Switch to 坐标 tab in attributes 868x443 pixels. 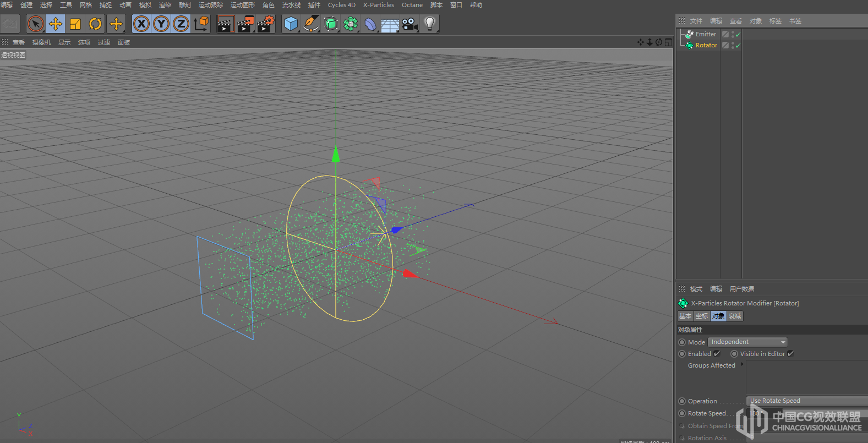pyautogui.click(x=702, y=316)
